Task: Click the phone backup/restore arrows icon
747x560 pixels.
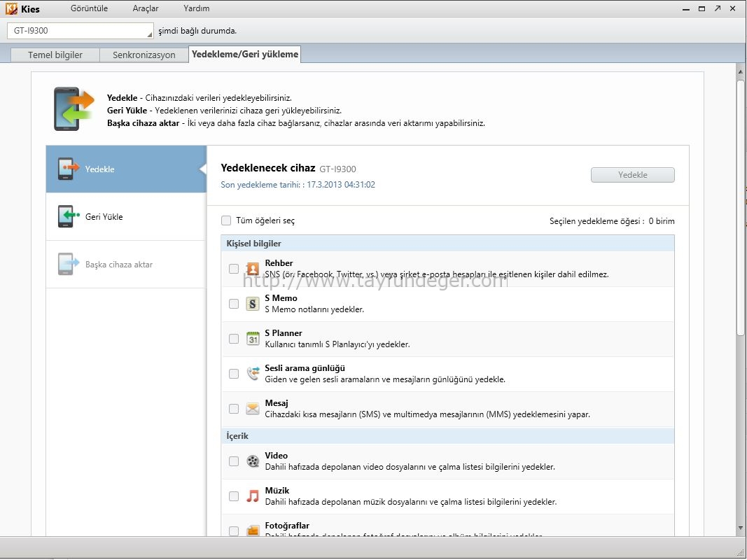Action: coord(74,109)
